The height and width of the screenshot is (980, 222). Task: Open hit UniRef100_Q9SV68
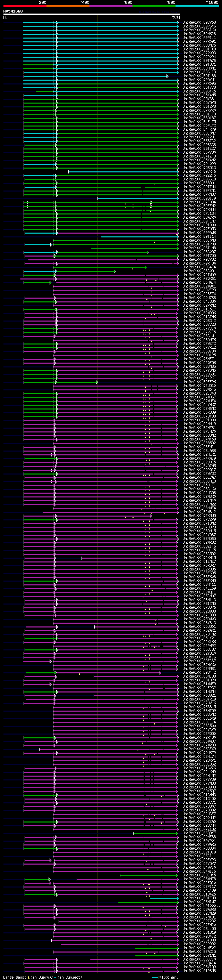click(199, 23)
